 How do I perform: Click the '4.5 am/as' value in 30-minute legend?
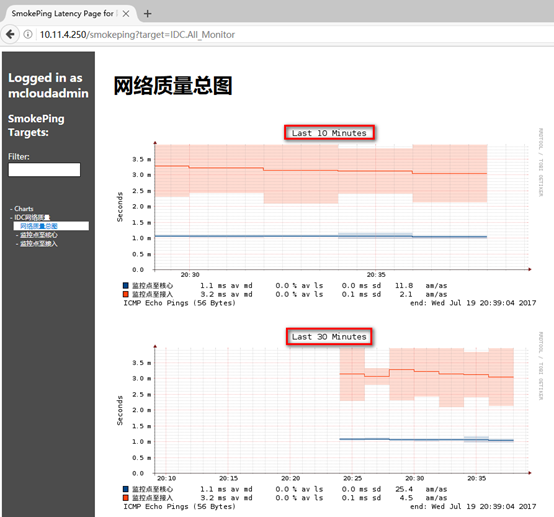click(x=423, y=498)
